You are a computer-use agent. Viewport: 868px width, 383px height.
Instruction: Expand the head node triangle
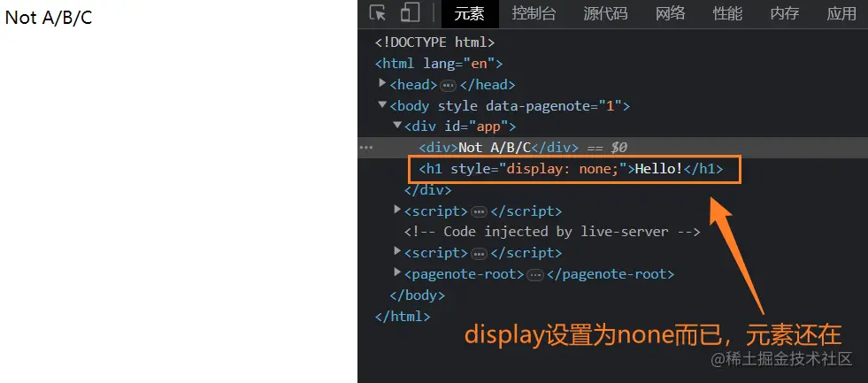pos(382,83)
